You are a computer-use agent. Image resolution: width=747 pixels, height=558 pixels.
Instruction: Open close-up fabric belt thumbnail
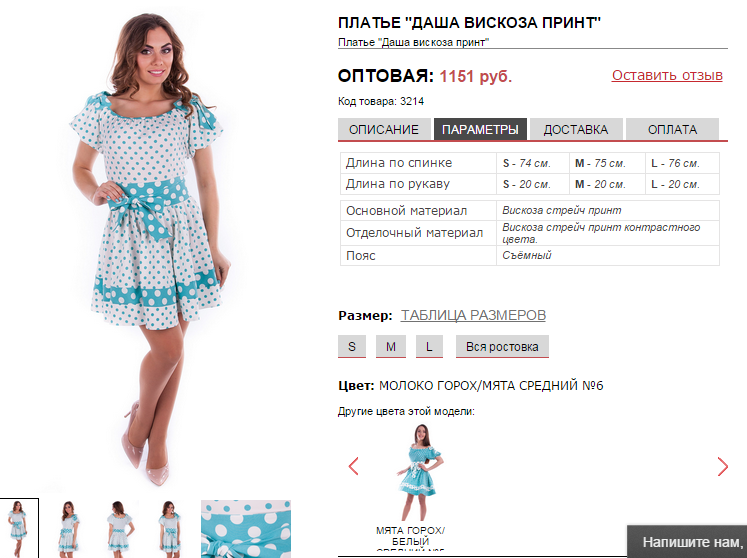click(x=246, y=528)
